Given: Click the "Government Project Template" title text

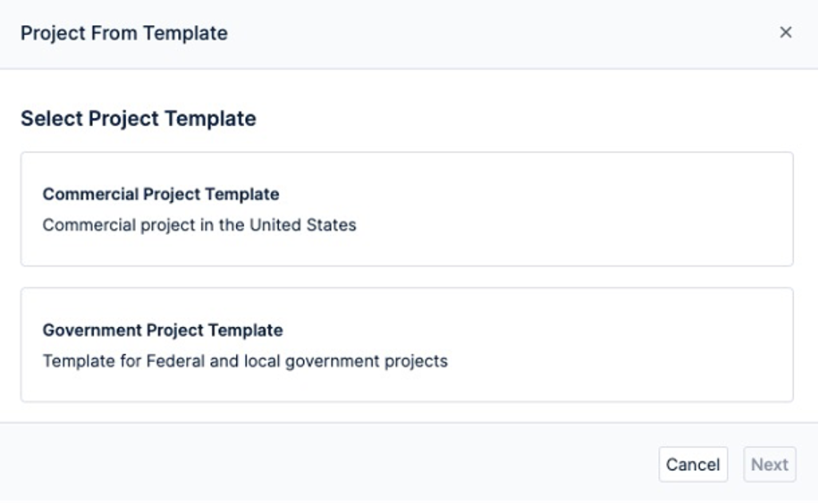Looking at the screenshot, I should click(163, 330).
